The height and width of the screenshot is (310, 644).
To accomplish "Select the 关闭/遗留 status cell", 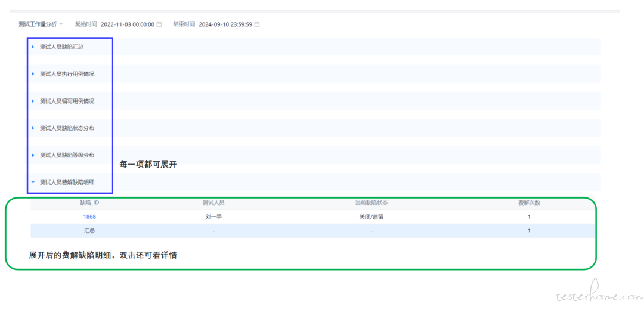I will pos(371,217).
